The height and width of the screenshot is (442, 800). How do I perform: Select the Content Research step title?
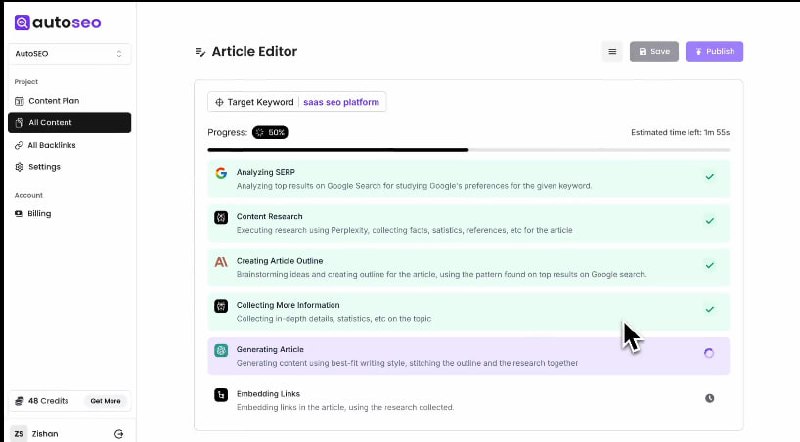pos(269,216)
